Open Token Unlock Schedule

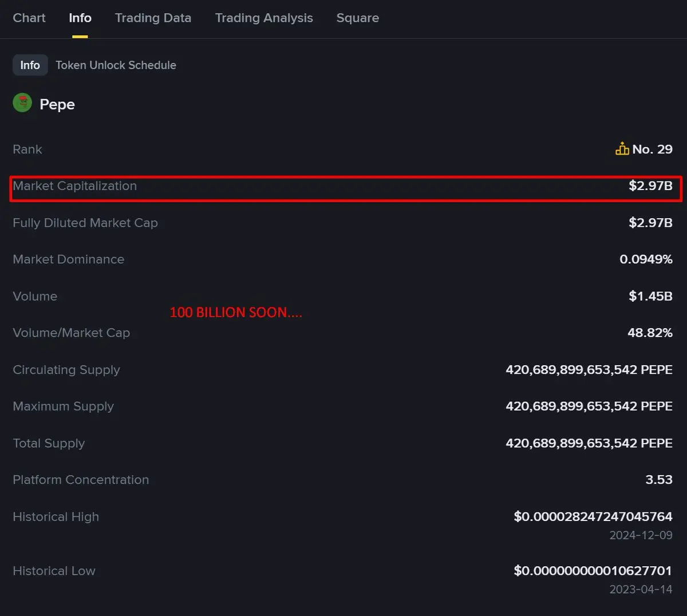pos(116,65)
